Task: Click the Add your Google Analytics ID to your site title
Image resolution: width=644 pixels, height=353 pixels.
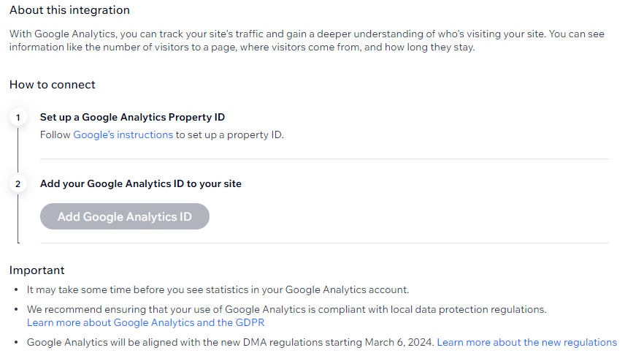Action: pyautogui.click(x=140, y=184)
